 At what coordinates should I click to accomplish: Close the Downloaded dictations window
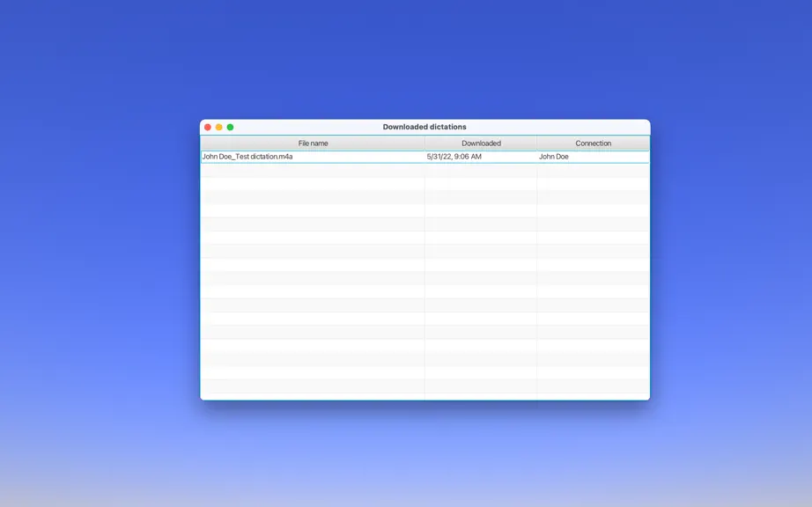(x=208, y=128)
